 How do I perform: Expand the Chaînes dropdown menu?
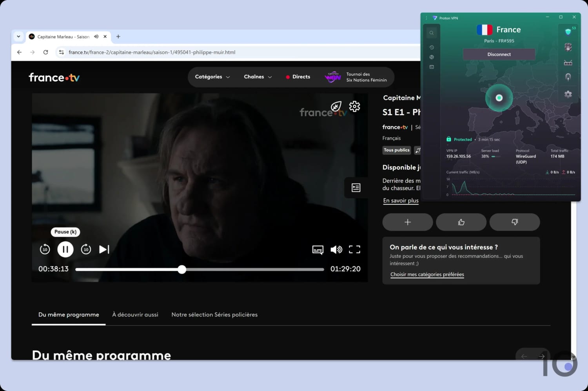coord(258,77)
